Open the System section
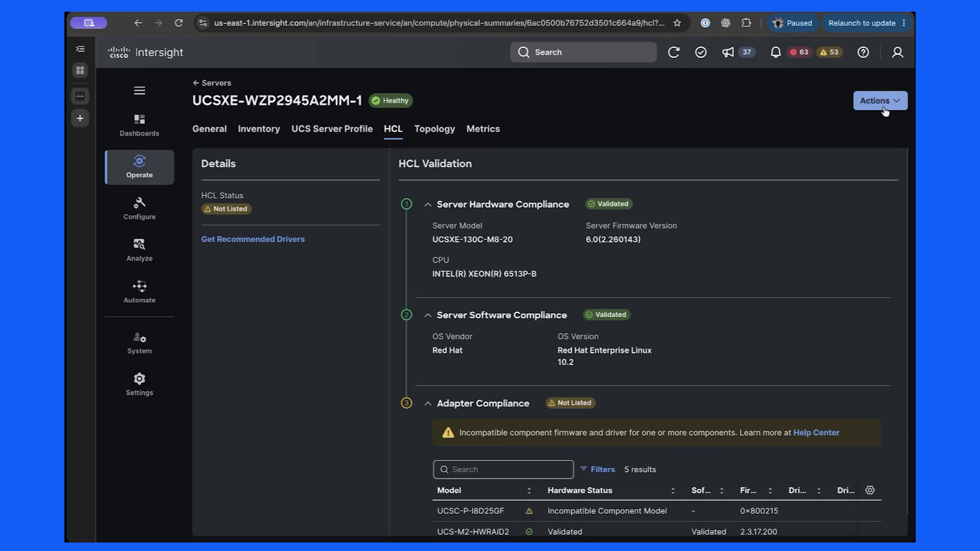The image size is (980, 551). [x=139, y=343]
